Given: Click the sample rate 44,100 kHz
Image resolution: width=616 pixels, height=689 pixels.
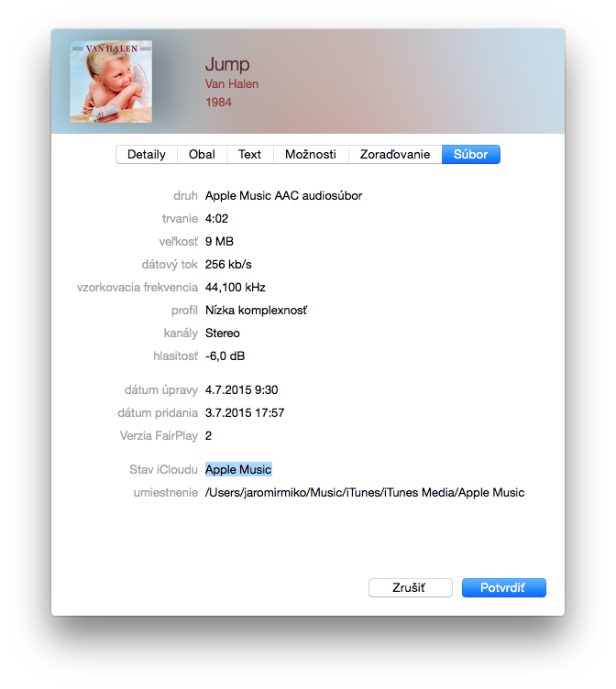Looking at the screenshot, I should [x=236, y=288].
